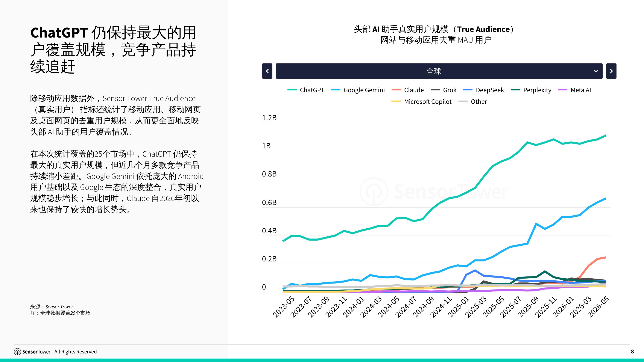Toggle Google Gemini series in legend
Viewport: 644px width, 362px height.
point(358,90)
